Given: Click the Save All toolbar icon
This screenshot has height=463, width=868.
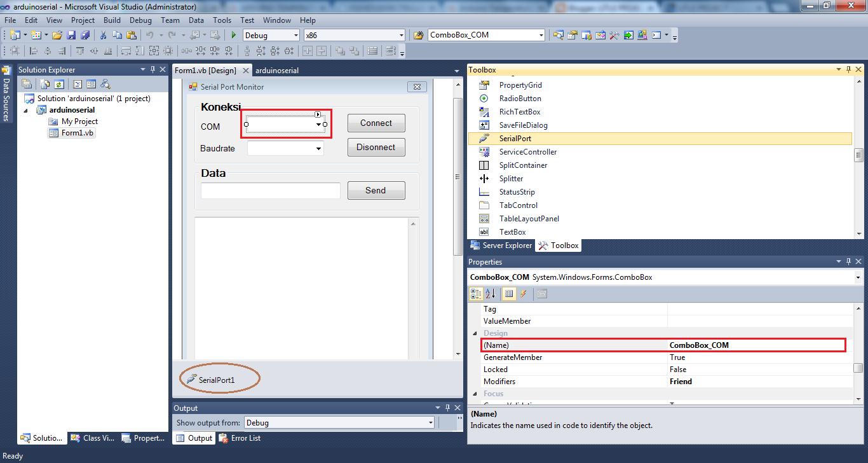Looking at the screenshot, I should click(x=85, y=35).
